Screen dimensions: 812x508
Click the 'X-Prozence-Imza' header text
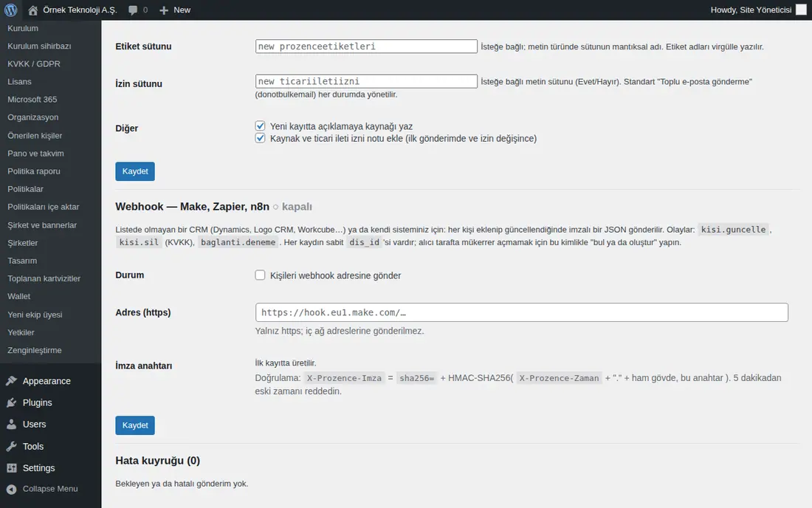(x=345, y=378)
